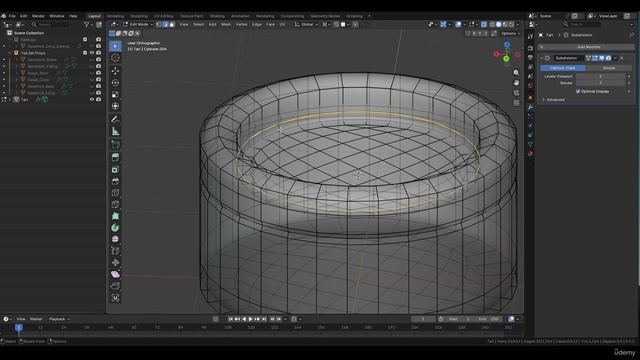Viewport: 640px width, 360px height.
Task: Select the Edge Slide tool
Action: click(x=116, y=251)
